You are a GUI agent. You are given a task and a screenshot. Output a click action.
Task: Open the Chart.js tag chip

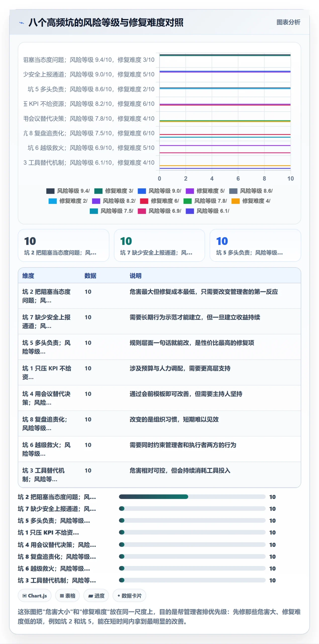tap(35, 596)
